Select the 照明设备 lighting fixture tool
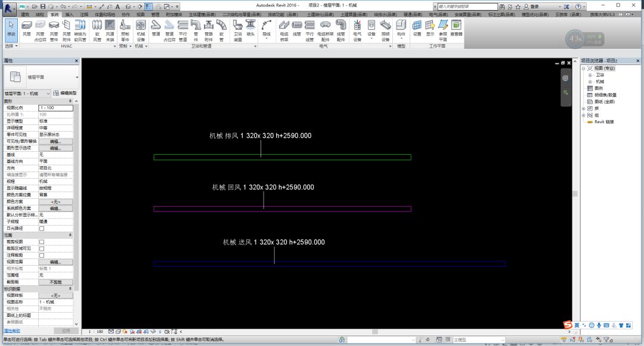This screenshot has width=644, height=346. (x=385, y=30)
